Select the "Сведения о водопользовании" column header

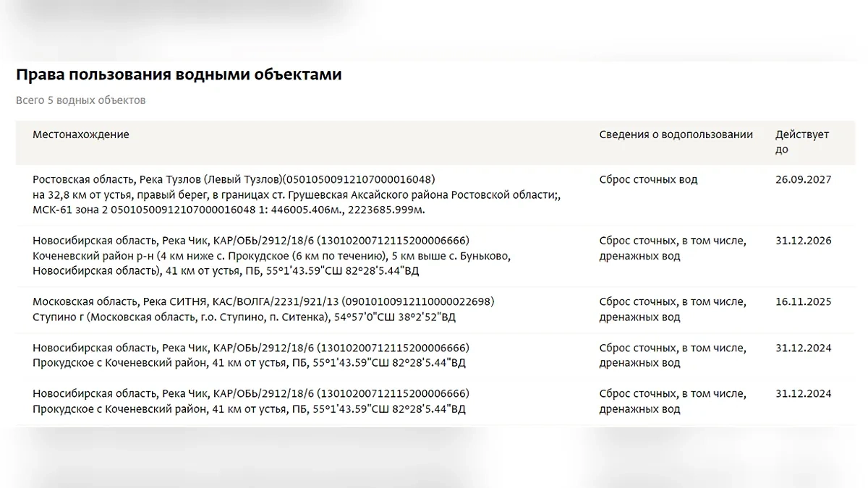(676, 134)
